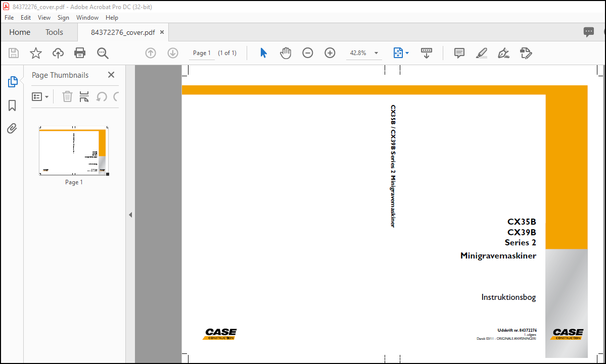Click the 'Udskrift nr. 84372276' text
This screenshot has height=364, width=606.
coord(517,330)
